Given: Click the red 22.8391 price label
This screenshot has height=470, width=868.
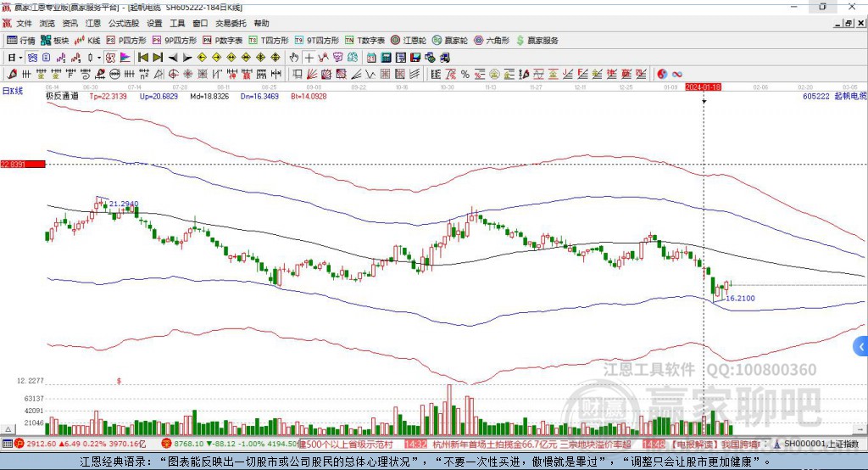Looking at the screenshot, I should (x=23, y=164).
